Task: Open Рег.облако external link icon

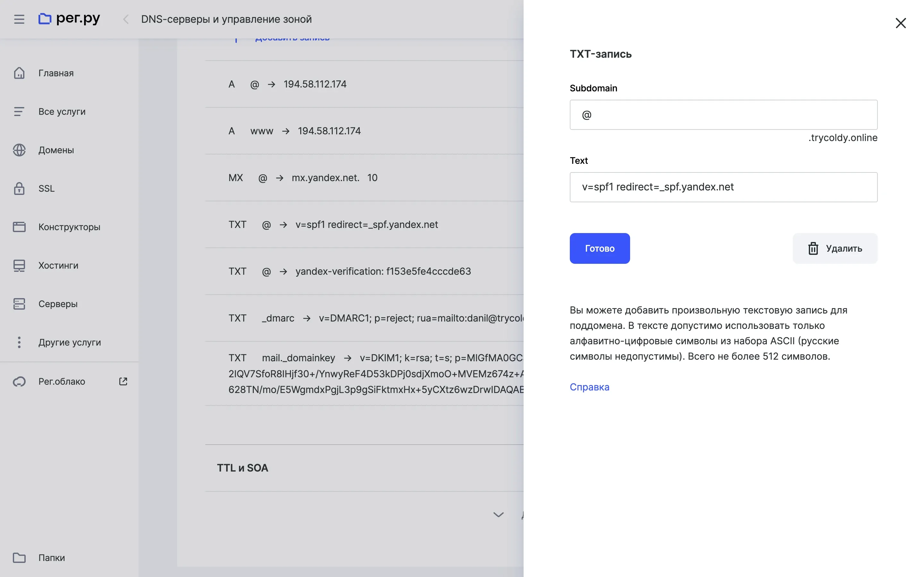Action: click(x=123, y=381)
